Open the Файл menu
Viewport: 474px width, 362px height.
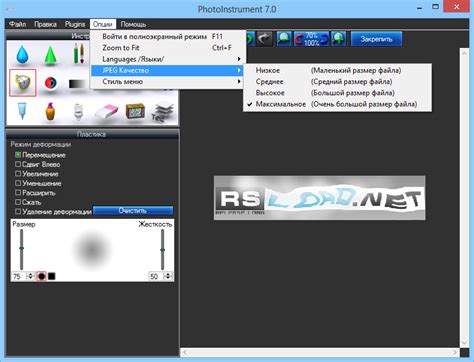(x=17, y=24)
